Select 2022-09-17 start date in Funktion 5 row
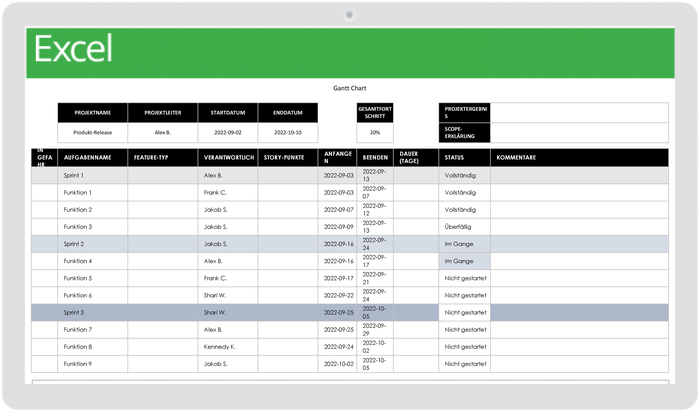The image size is (700, 412). [338, 278]
